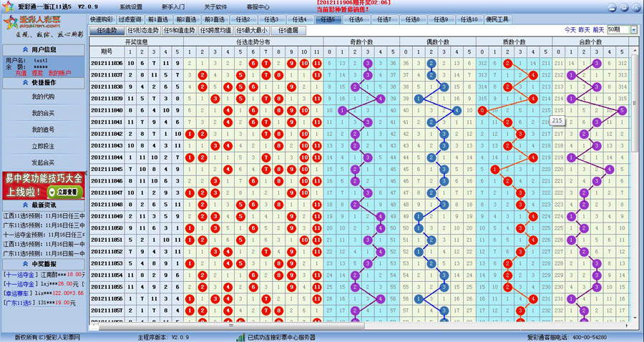
Task: Switch to the 任选7 tab
Action: coord(385,19)
